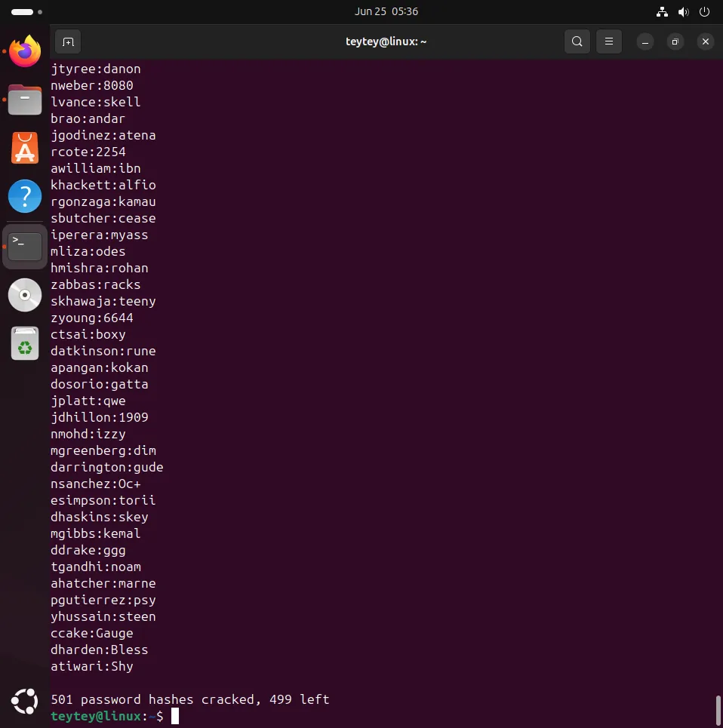Restore the terminal window size
The image size is (723, 728).
(675, 41)
